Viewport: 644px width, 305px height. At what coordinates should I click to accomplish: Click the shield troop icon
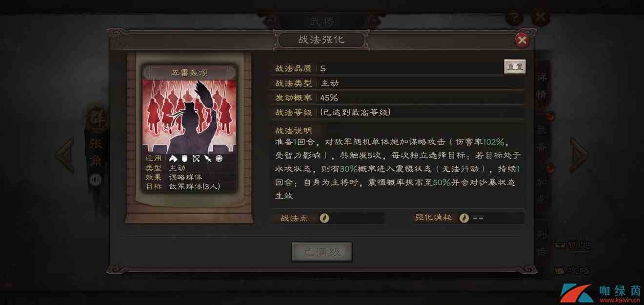pos(185,159)
